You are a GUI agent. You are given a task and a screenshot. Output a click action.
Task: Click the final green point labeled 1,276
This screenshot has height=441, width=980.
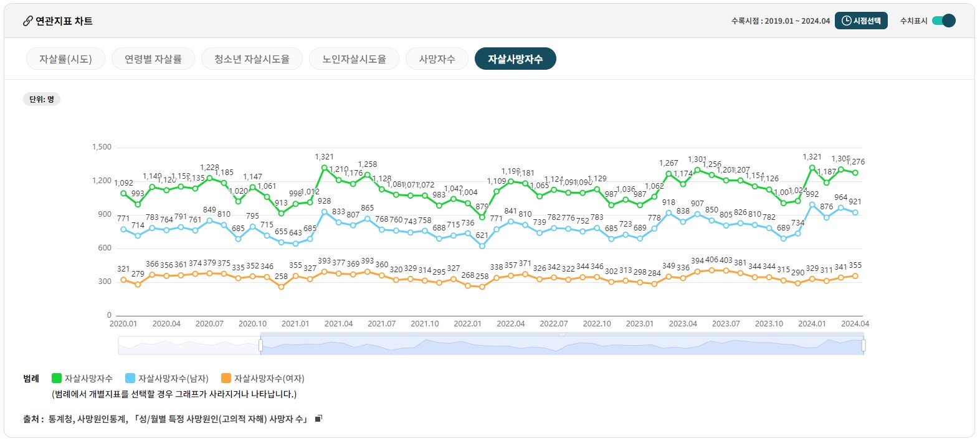pyautogui.click(x=855, y=173)
